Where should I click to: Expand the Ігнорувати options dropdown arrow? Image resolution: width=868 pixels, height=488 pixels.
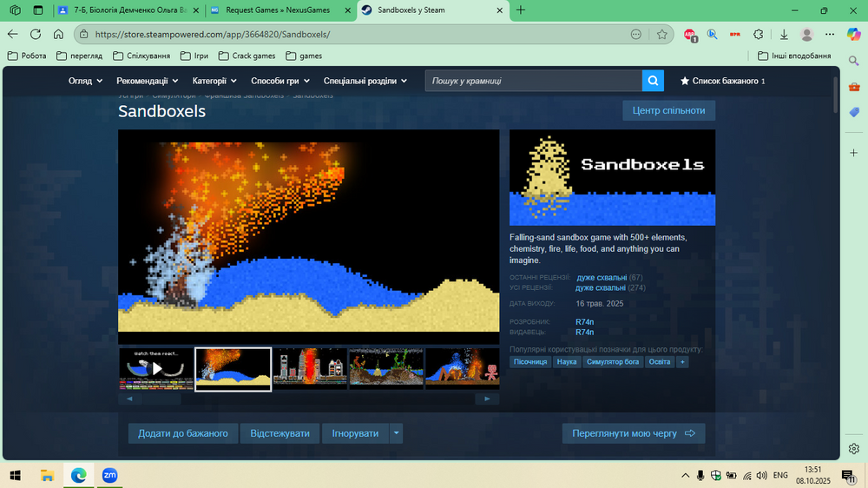tap(396, 433)
